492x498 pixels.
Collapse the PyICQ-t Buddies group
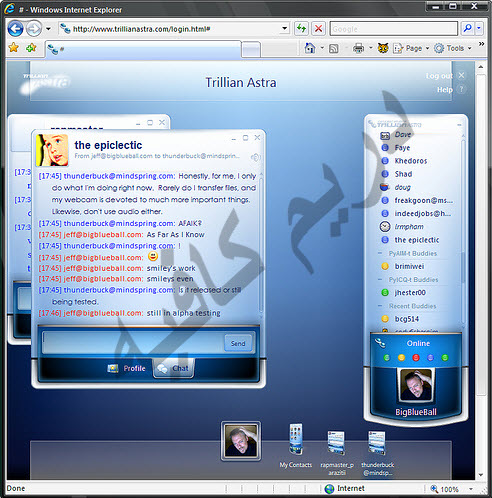380,279
